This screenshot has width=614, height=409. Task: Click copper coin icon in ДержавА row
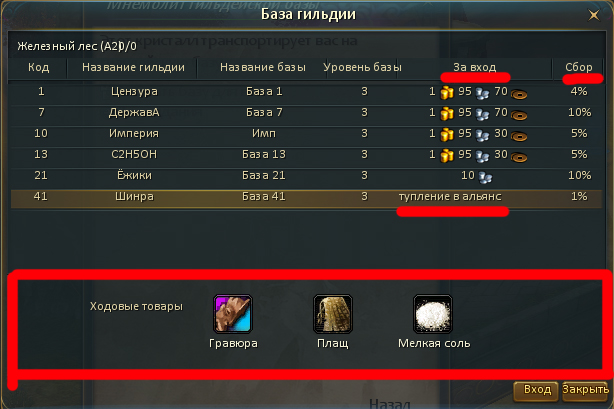pyautogui.click(x=519, y=115)
